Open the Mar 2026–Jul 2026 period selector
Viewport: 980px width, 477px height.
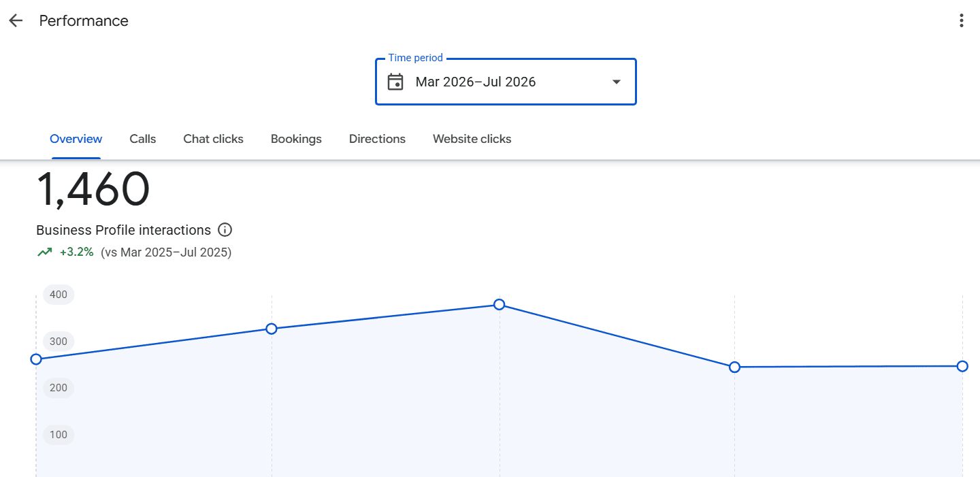click(506, 82)
